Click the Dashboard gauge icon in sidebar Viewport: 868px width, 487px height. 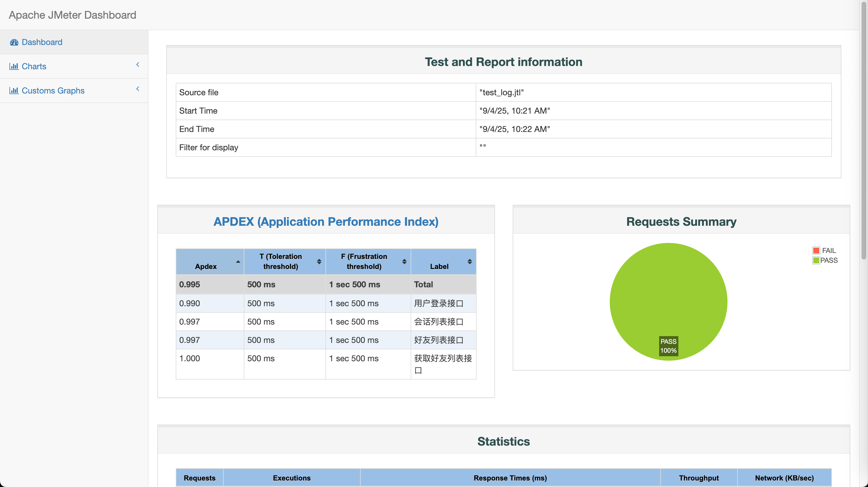tap(14, 42)
